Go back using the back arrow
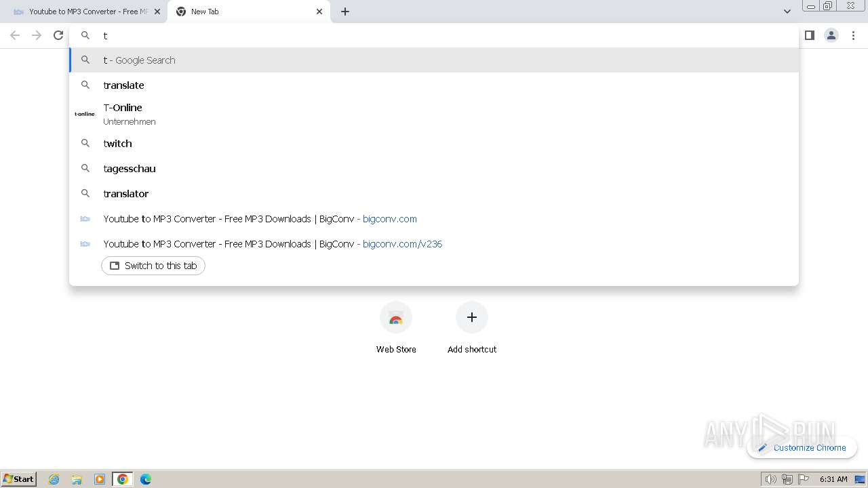Viewport: 868px width, 488px height. coord(15,35)
